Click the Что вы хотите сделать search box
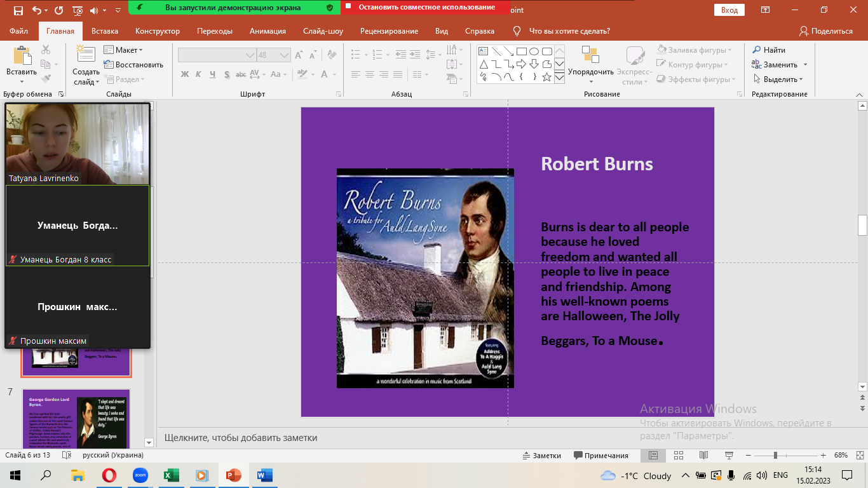The image size is (868, 488). pyautogui.click(x=569, y=30)
